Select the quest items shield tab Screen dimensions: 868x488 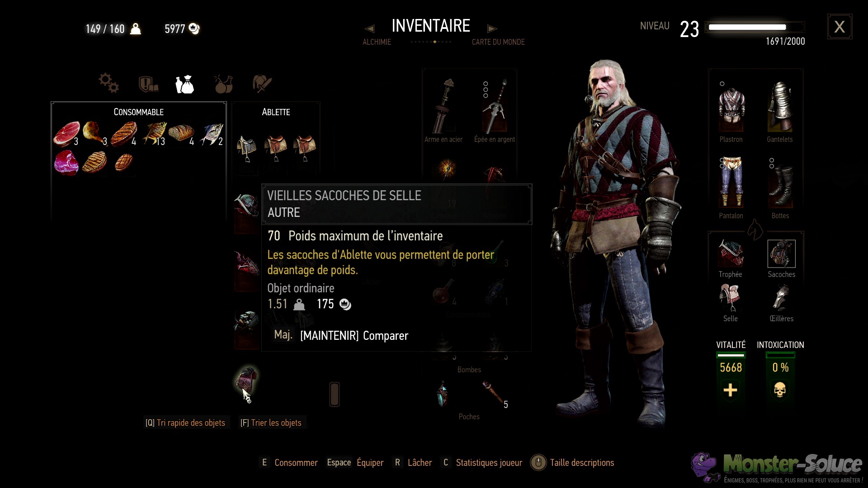point(148,84)
